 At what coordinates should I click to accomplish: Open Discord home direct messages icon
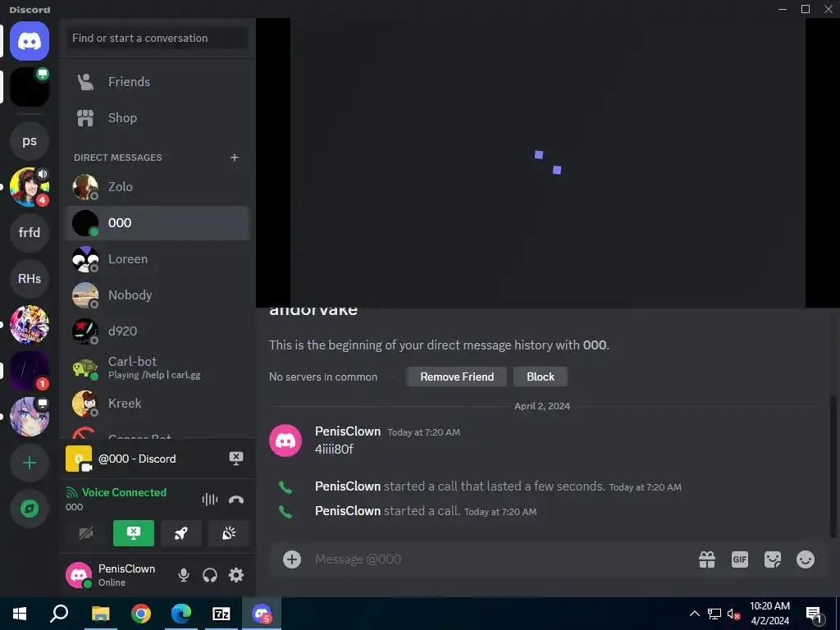tap(30, 41)
